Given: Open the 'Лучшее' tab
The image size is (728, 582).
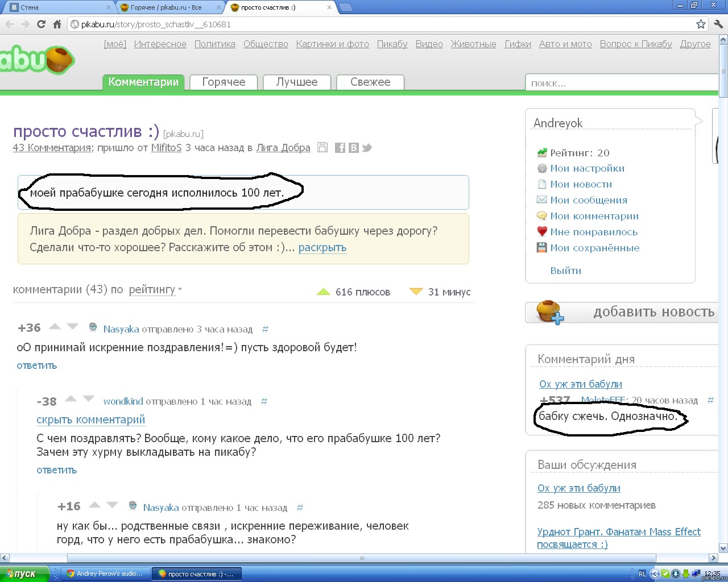Looking at the screenshot, I should point(296,82).
